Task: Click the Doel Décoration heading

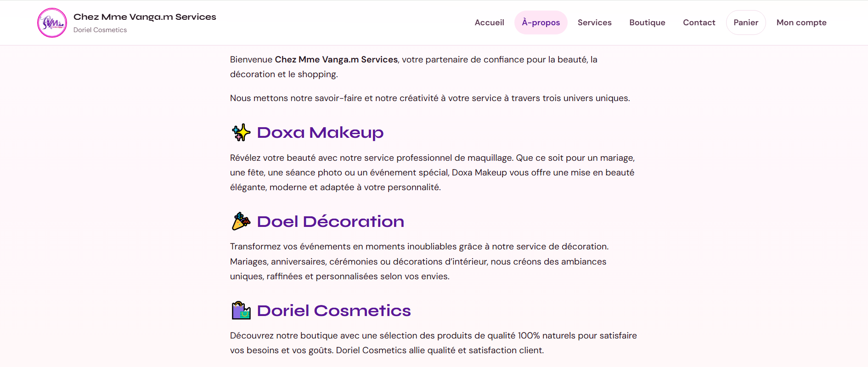Action: point(331,221)
